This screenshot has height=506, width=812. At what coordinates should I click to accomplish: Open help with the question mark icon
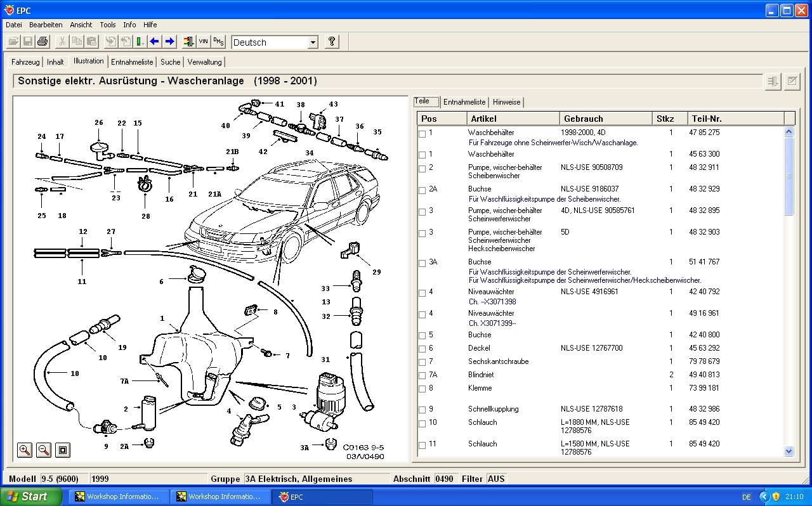tap(331, 42)
